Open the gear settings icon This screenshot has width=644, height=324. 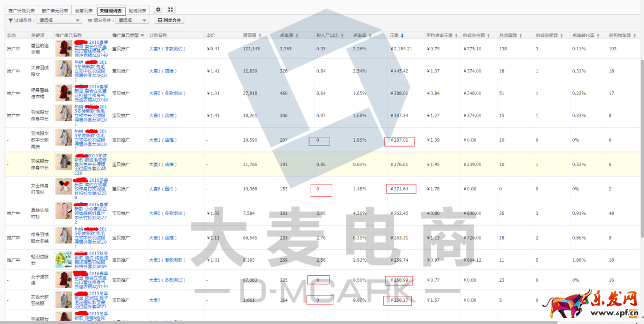(158, 10)
